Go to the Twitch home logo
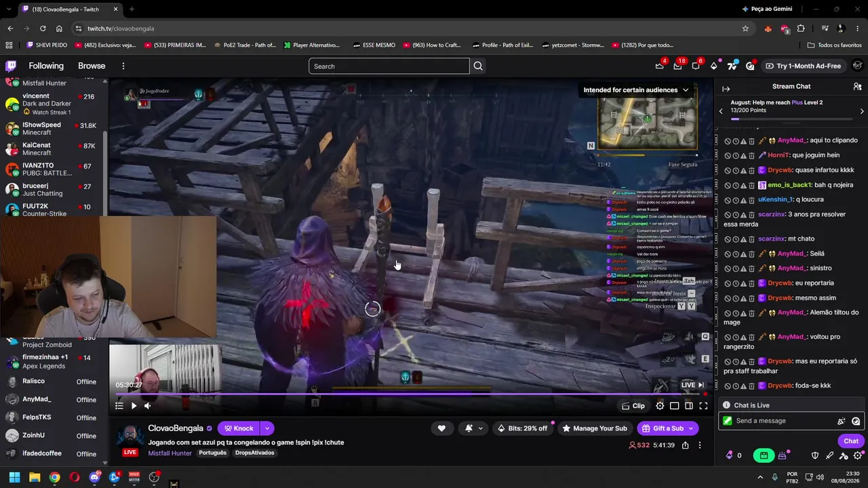 click(11, 66)
